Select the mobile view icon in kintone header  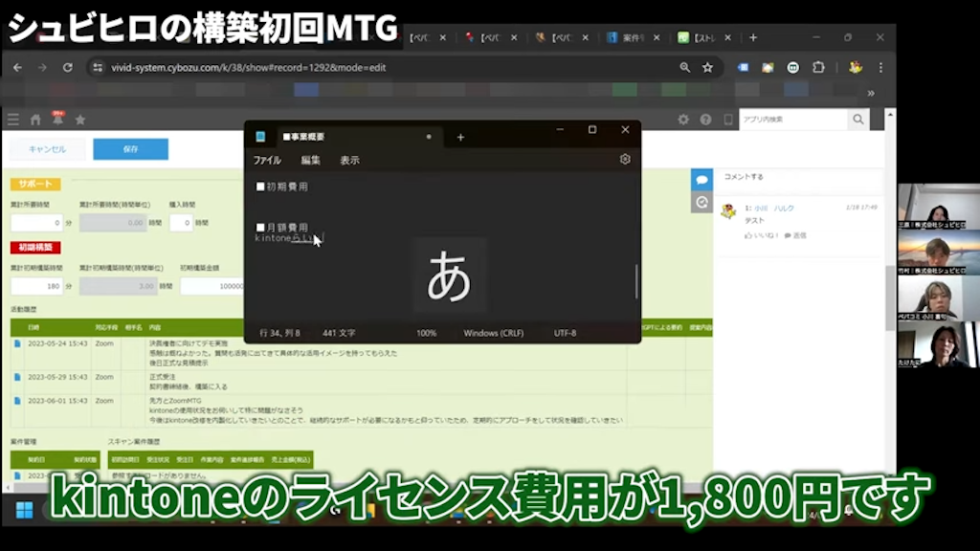click(727, 119)
